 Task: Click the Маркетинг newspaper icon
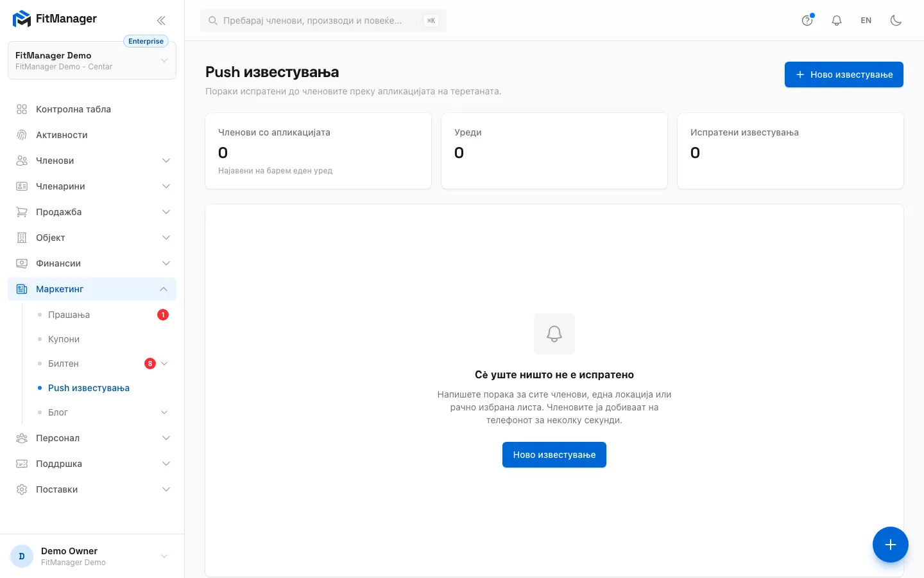coord(22,289)
